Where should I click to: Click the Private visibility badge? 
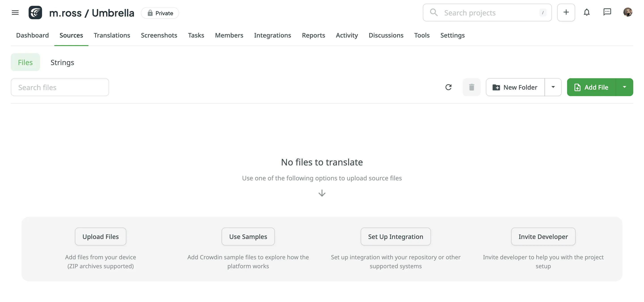coord(160,13)
